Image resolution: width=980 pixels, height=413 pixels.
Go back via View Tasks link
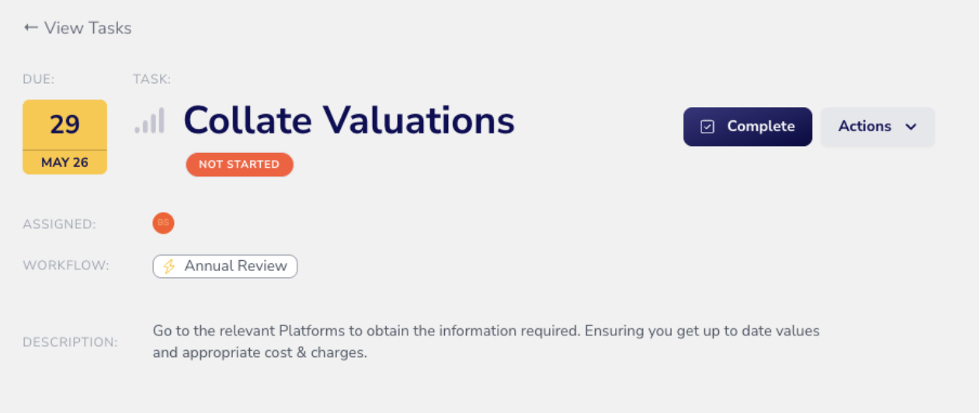coord(78,28)
